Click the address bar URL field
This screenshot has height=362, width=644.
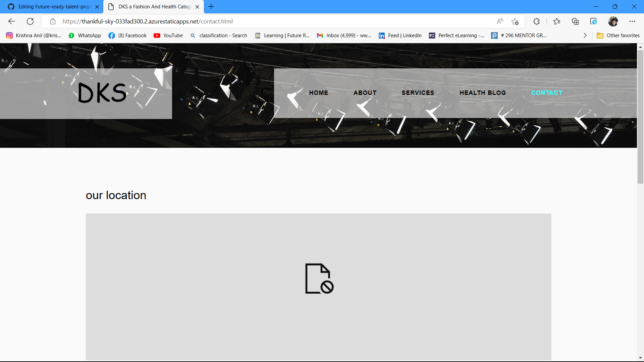268,21
